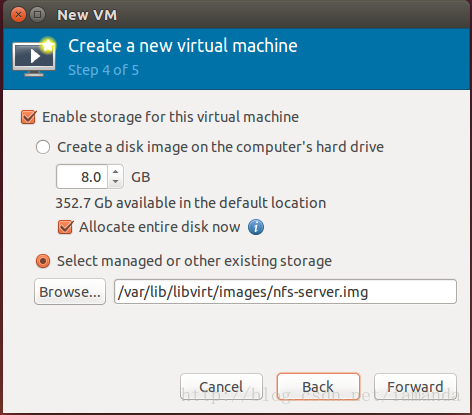Click the 352.7 Gb available label

click(x=191, y=203)
